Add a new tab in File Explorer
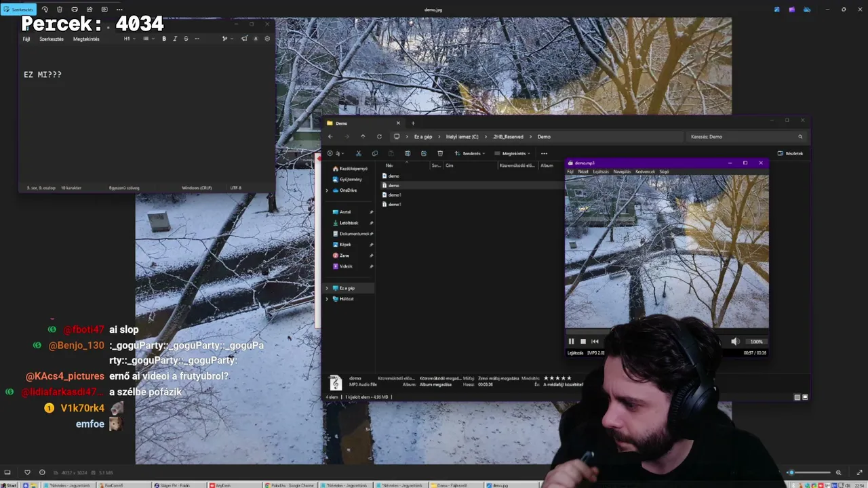The image size is (868, 488). pyautogui.click(x=412, y=123)
